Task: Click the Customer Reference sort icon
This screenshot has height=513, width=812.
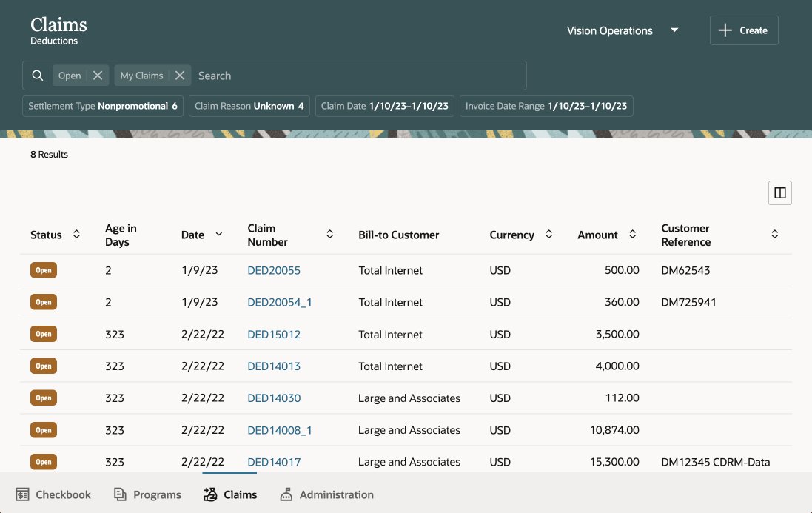Action: 774,234
